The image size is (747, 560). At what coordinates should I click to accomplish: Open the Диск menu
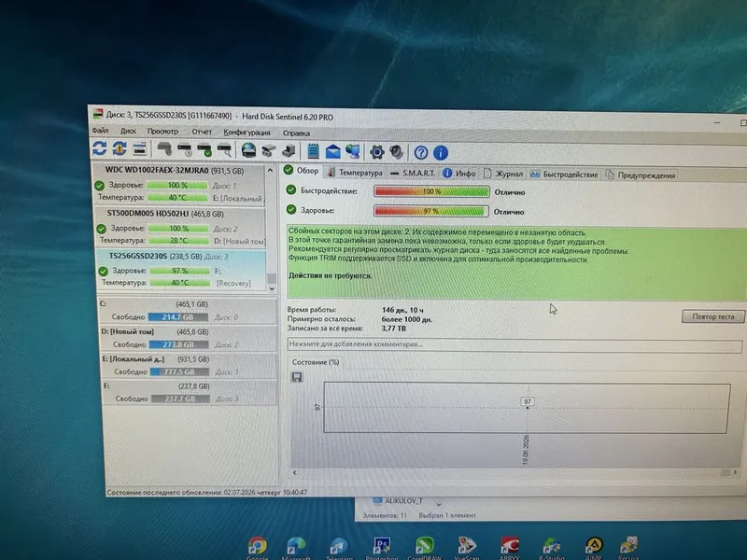(x=128, y=131)
